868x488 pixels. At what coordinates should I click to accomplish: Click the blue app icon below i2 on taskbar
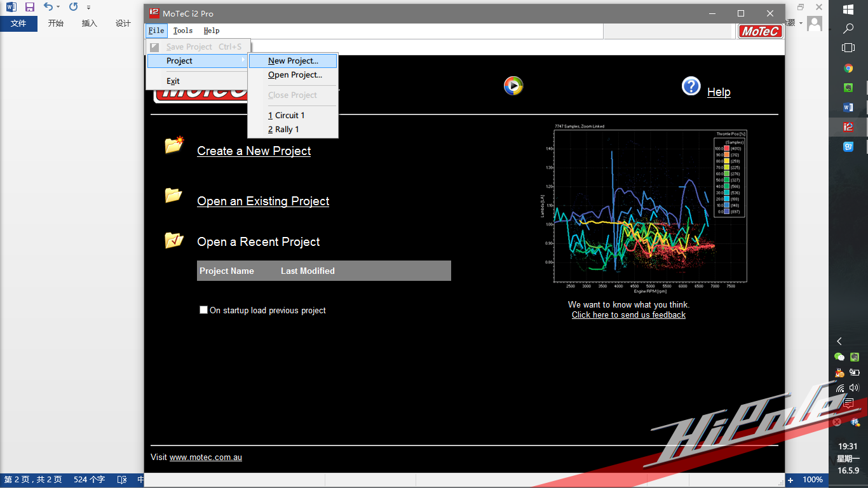point(848,147)
